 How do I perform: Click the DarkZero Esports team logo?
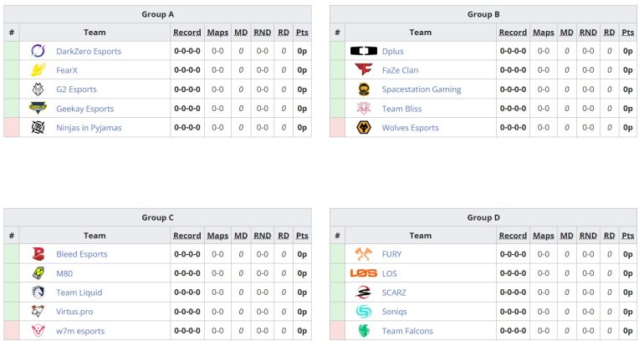click(x=38, y=51)
